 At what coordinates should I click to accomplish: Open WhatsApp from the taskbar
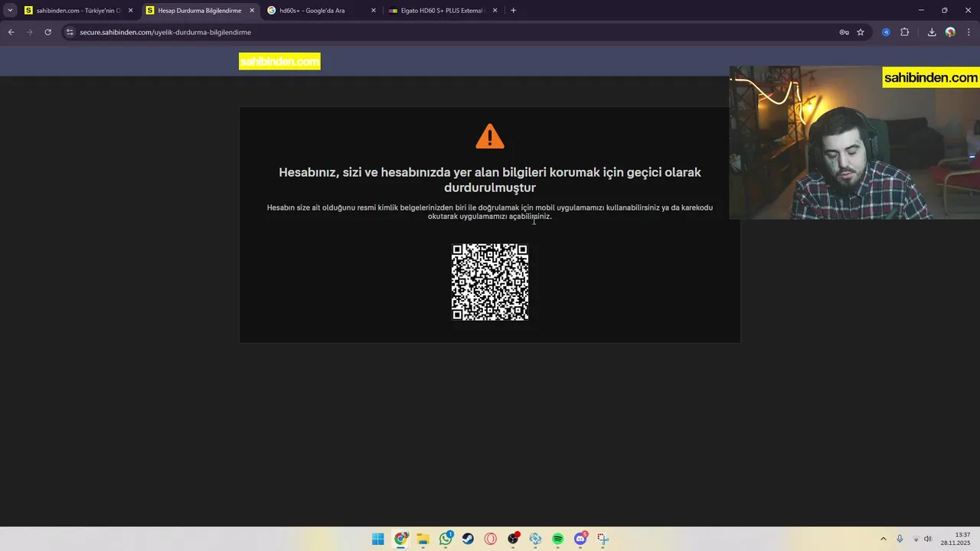[446, 539]
